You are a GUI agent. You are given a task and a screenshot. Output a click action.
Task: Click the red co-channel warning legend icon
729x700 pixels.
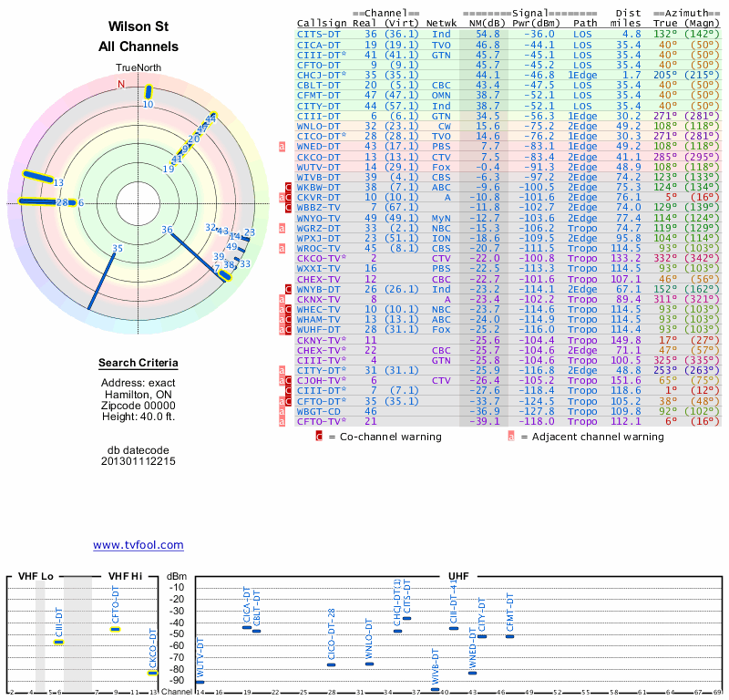tap(319, 437)
